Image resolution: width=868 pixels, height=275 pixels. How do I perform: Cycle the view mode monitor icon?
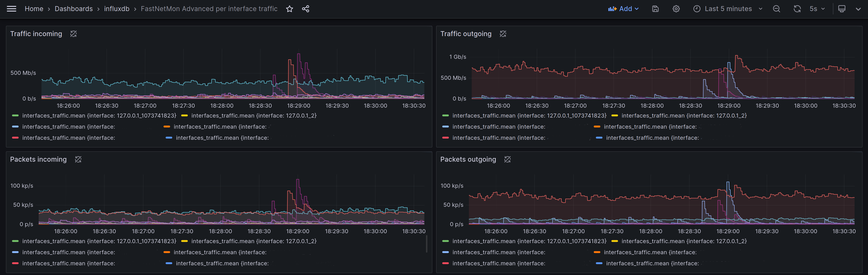pos(841,9)
